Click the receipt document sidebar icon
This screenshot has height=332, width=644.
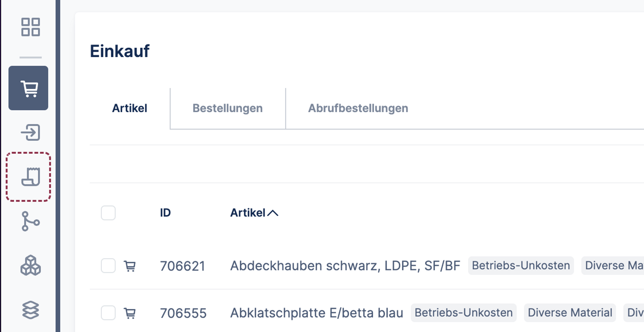31,177
